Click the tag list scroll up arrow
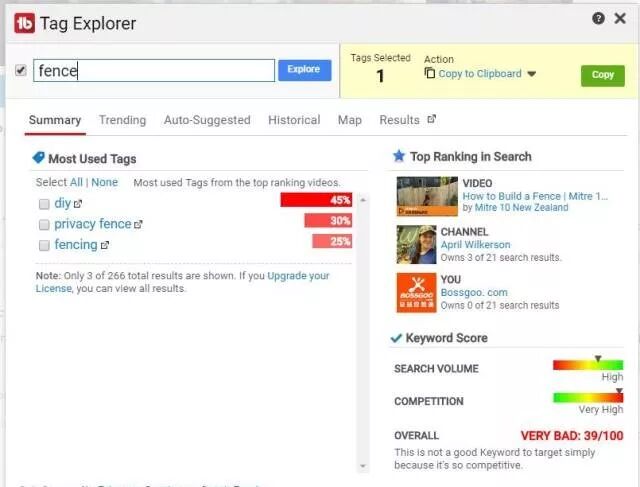 [x=363, y=200]
